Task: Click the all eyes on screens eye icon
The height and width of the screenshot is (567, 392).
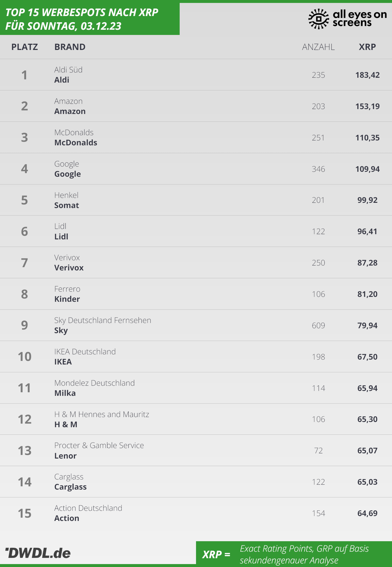Action: coord(318,19)
